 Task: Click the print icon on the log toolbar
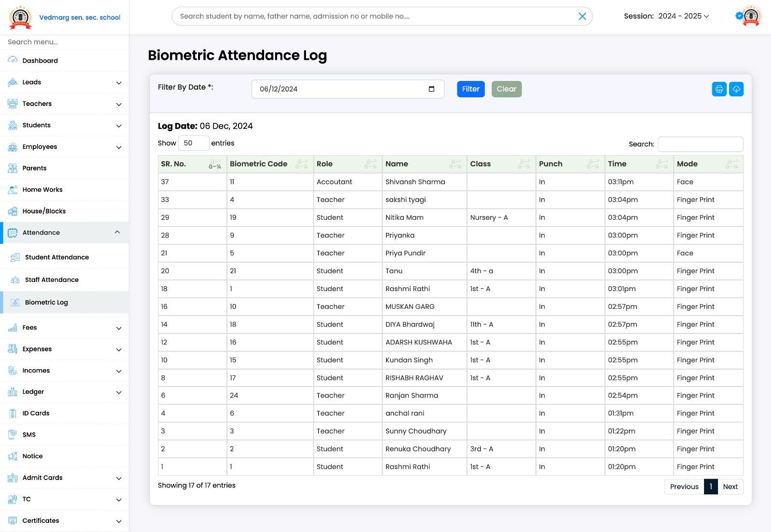click(x=719, y=89)
